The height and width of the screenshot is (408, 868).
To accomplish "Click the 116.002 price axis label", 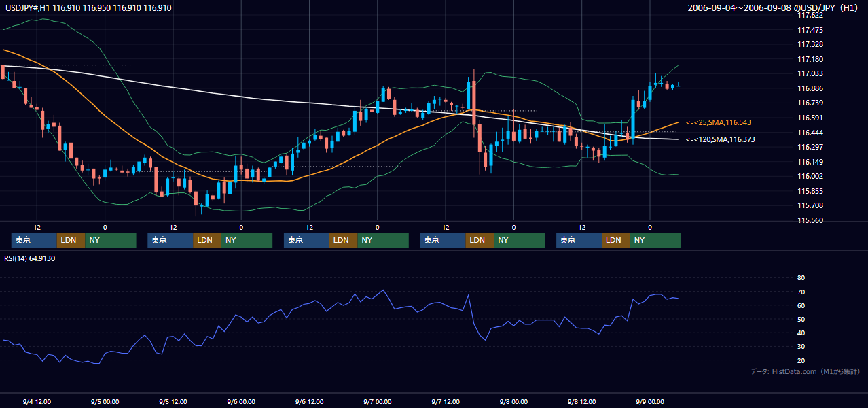I will tap(810, 176).
